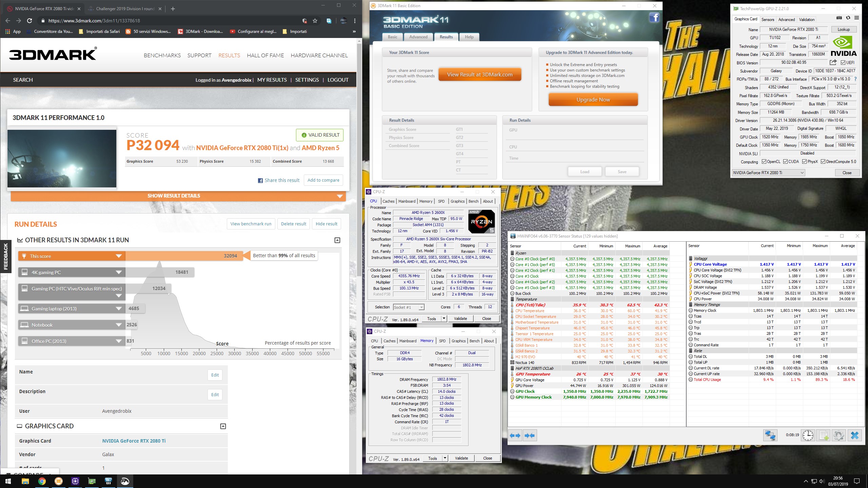Open the GPU selection dropdown in GPU-Z

(768, 173)
